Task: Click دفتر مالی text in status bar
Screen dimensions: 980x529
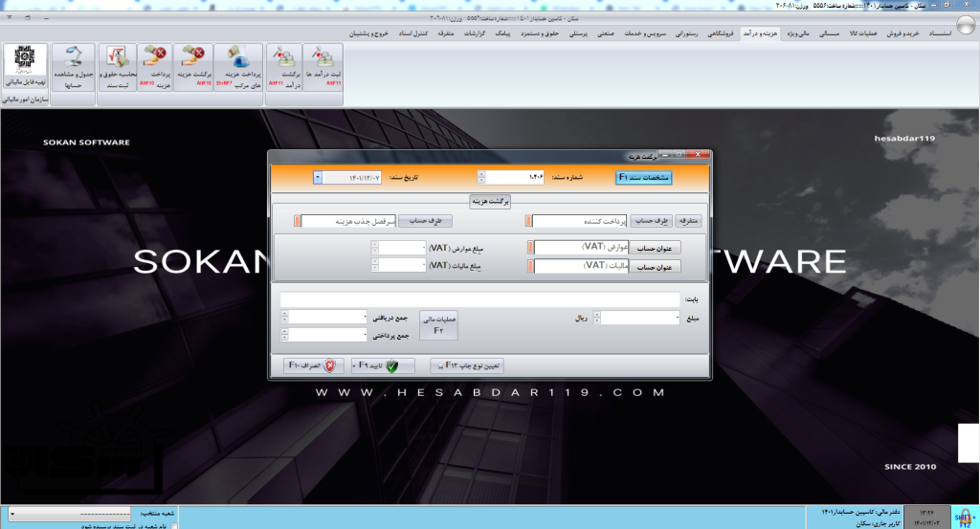Action: pyautogui.click(x=861, y=512)
